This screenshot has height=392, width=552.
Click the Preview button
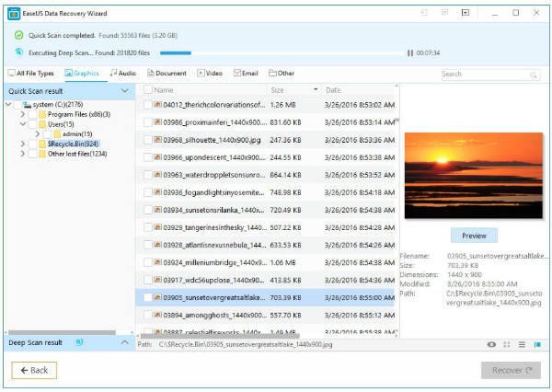[x=474, y=236]
